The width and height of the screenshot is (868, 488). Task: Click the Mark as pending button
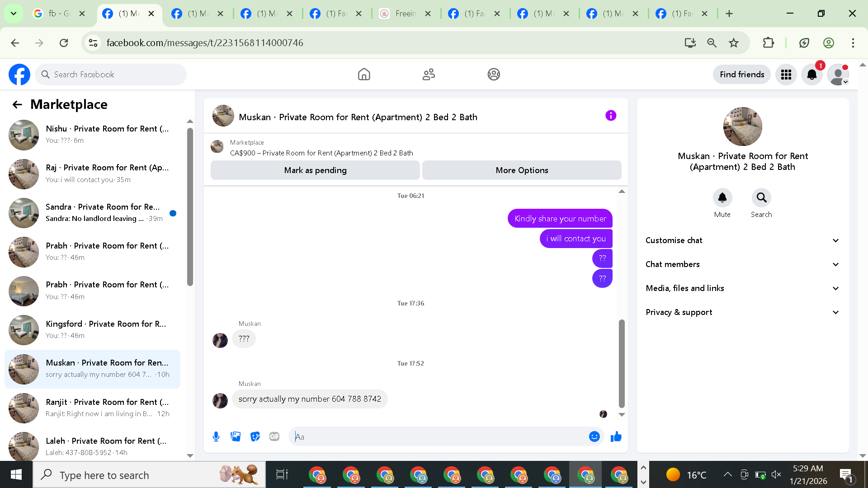click(x=315, y=170)
